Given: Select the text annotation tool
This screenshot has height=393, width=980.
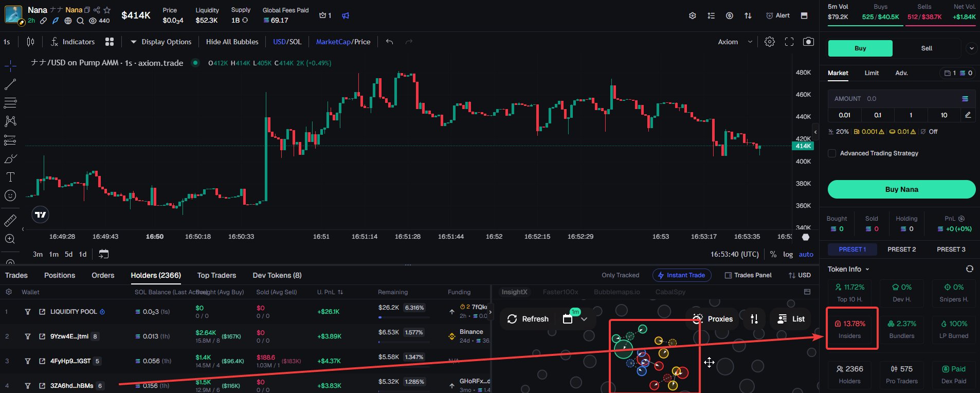Looking at the screenshot, I should tap(10, 177).
